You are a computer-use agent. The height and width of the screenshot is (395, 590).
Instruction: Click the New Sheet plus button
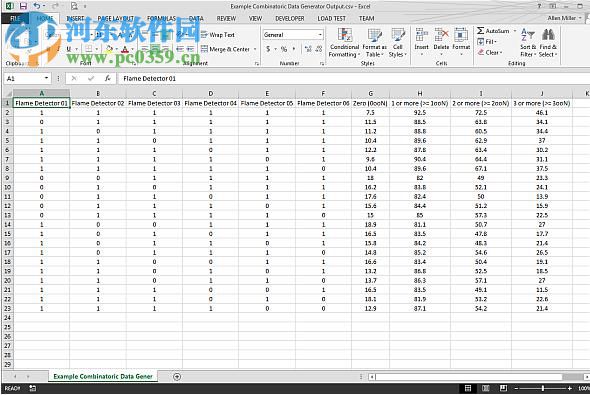coord(177,377)
